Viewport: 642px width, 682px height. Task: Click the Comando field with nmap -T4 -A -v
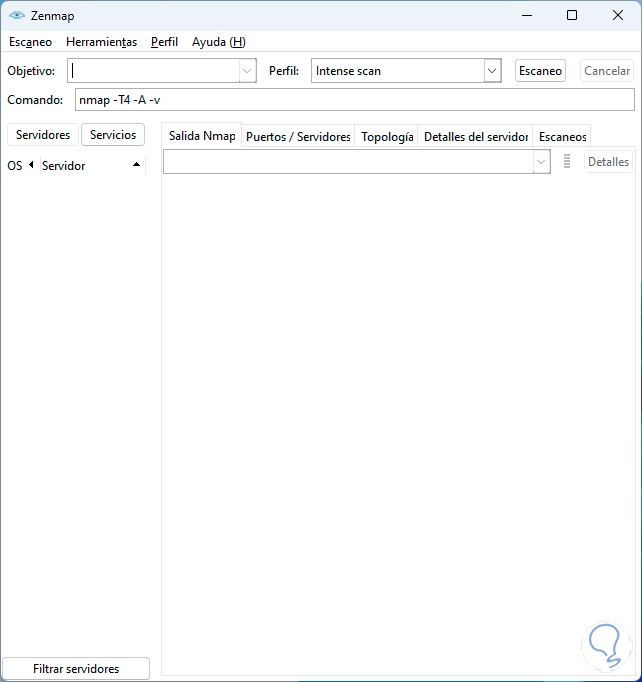point(354,100)
